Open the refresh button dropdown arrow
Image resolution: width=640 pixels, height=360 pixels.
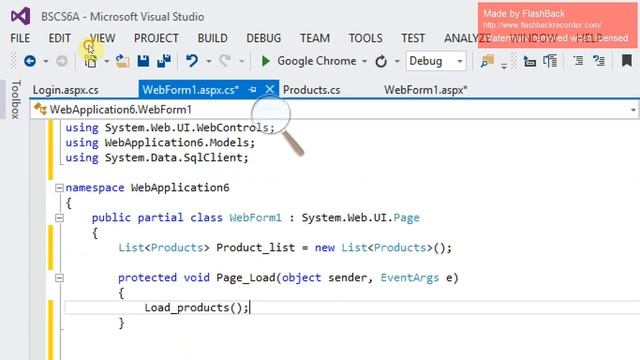[397, 62]
